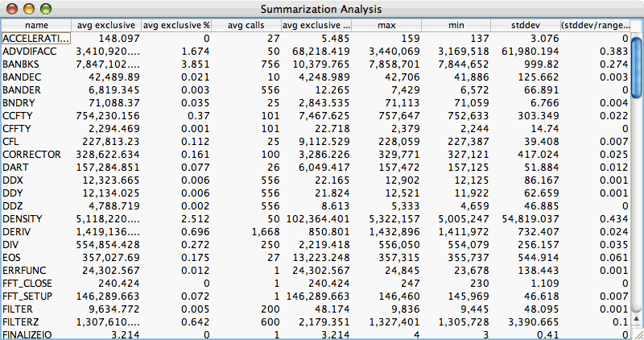Select the ERRFUNC row name
The width and height of the screenshot is (644, 340).
(24, 270)
